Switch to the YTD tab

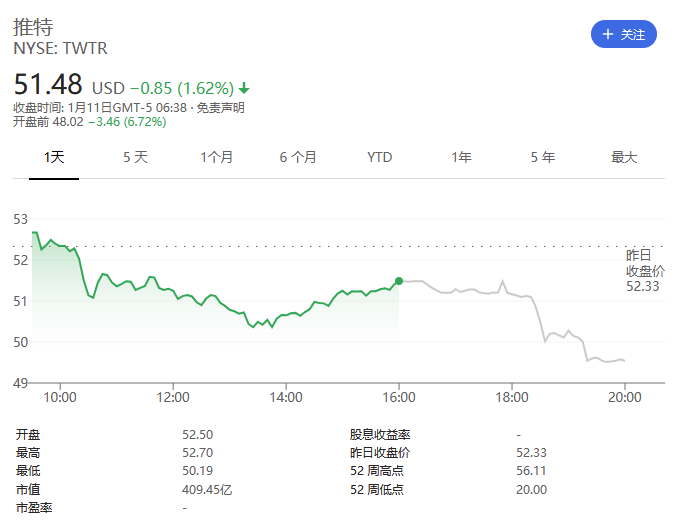click(379, 157)
